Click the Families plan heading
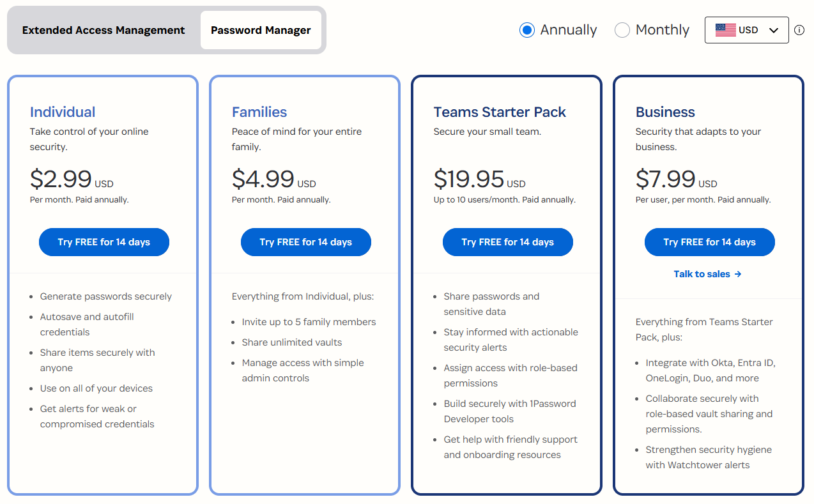Screen dimensions: 814x504 click(x=259, y=112)
